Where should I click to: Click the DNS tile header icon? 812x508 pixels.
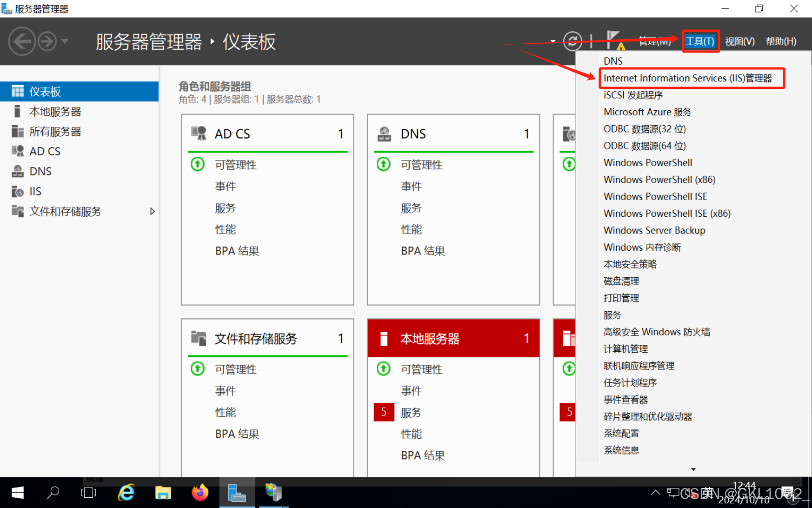point(384,134)
